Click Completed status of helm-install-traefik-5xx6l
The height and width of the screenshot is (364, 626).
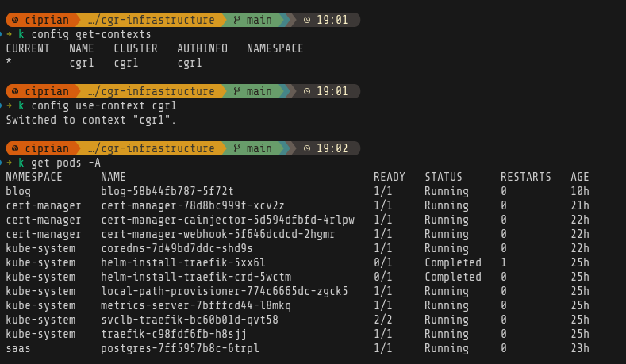pyautogui.click(x=453, y=263)
